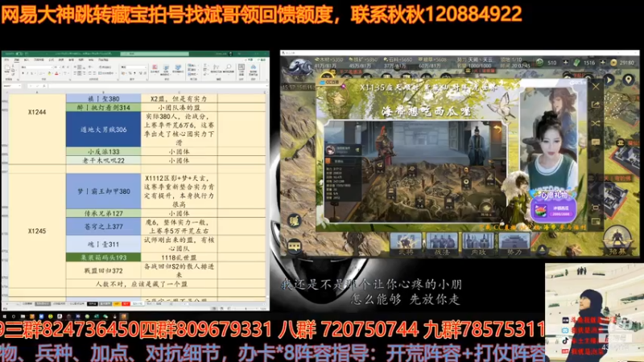The height and width of the screenshot is (362, 644).
Task: Open 武将 generals menu in game
Action: 406,244
